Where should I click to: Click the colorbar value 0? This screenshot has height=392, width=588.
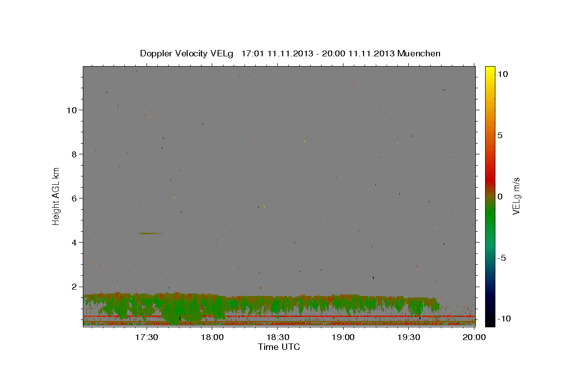click(x=500, y=196)
